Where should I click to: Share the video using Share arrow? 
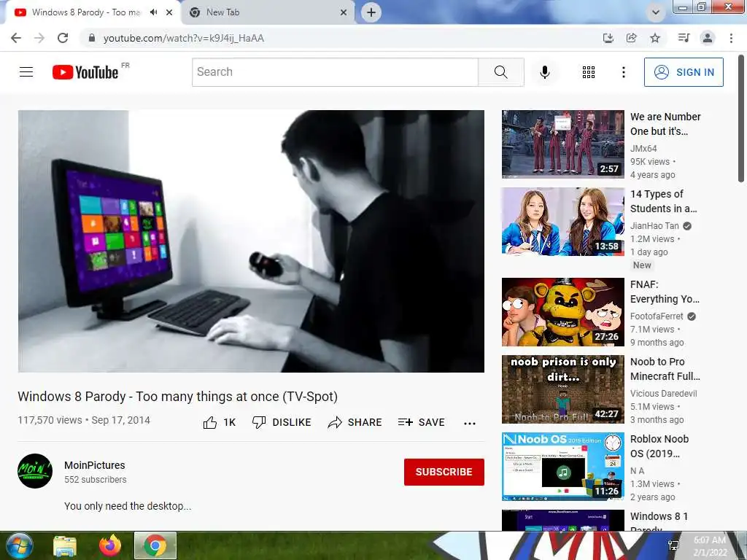coord(355,422)
